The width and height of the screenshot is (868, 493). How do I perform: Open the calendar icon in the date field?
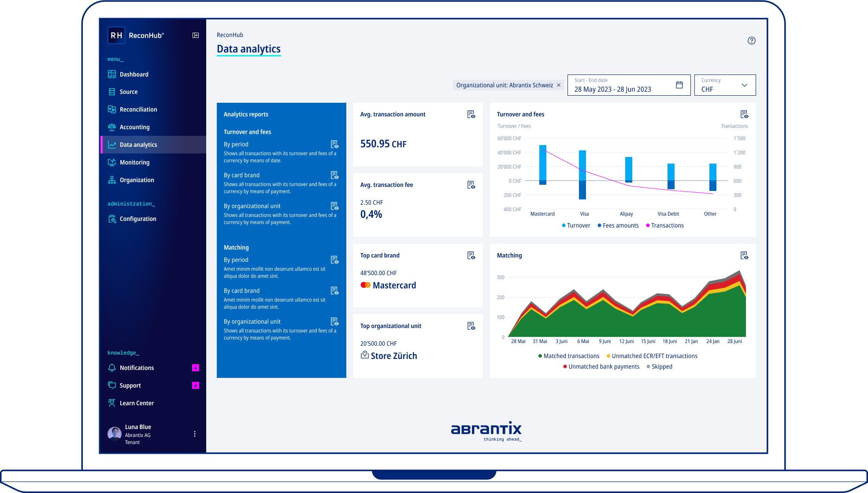tap(679, 85)
